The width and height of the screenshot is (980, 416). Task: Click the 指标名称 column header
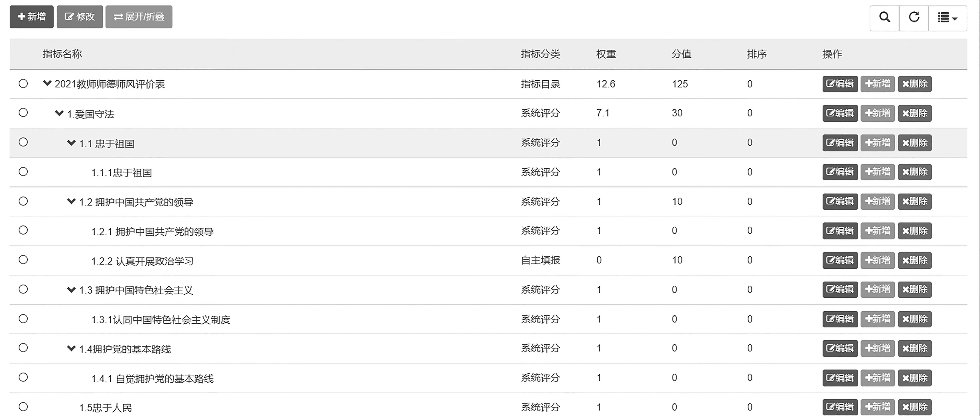(62, 54)
